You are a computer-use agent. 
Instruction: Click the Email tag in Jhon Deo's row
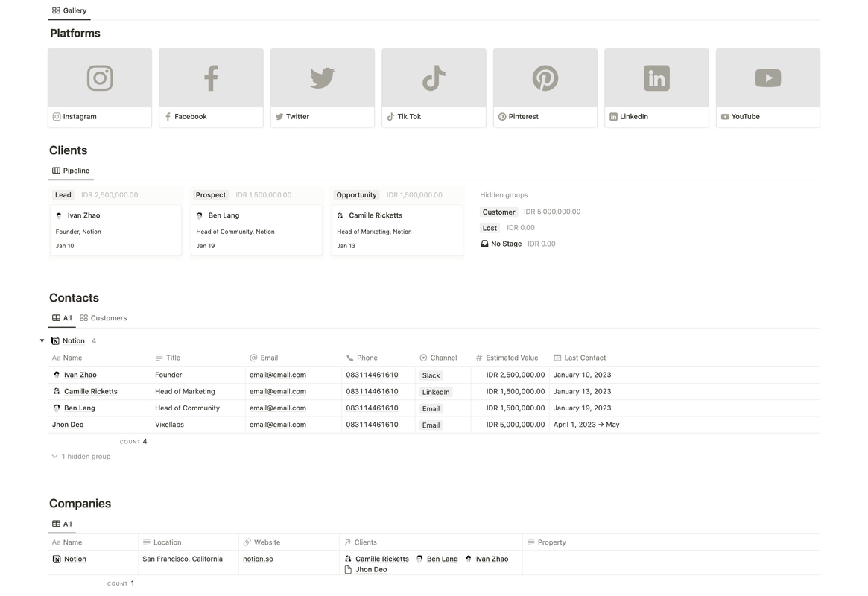pyautogui.click(x=431, y=425)
